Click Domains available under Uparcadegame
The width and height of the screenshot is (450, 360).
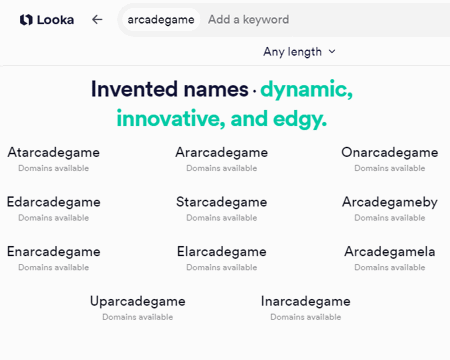[x=138, y=317]
